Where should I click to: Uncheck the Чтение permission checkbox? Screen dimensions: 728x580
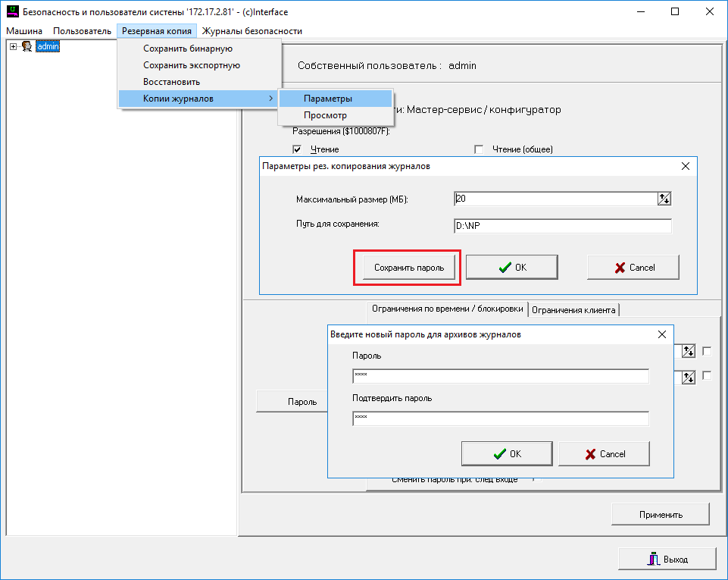pyautogui.click(x=298, y=149)
